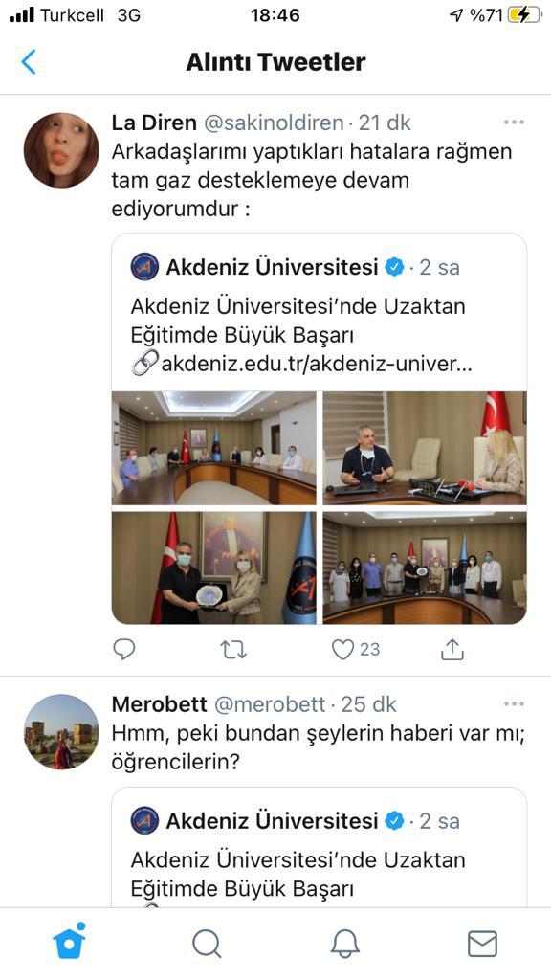Open the plaque presentation photo

[x=214, y=568]
